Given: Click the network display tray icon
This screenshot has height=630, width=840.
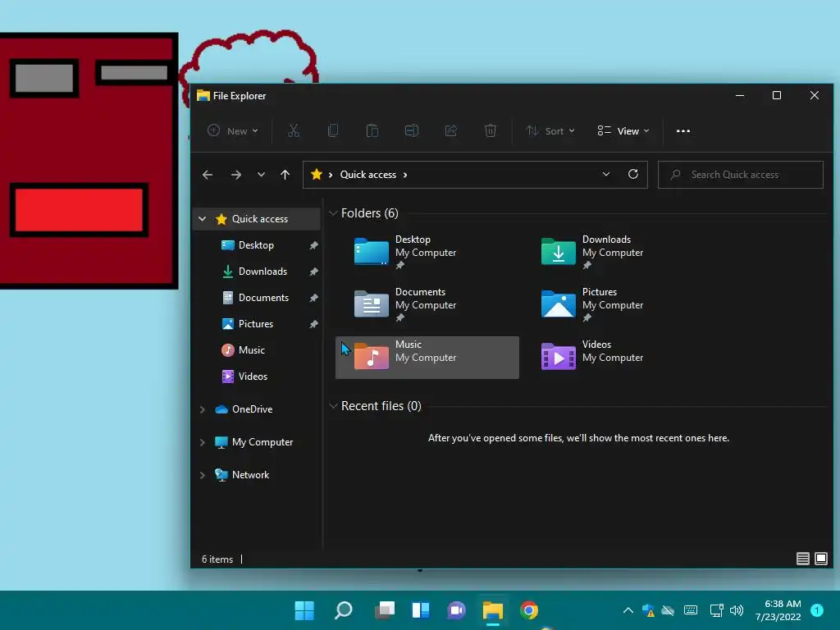Looking at the screenshot, I should click(x=716, y=610).
